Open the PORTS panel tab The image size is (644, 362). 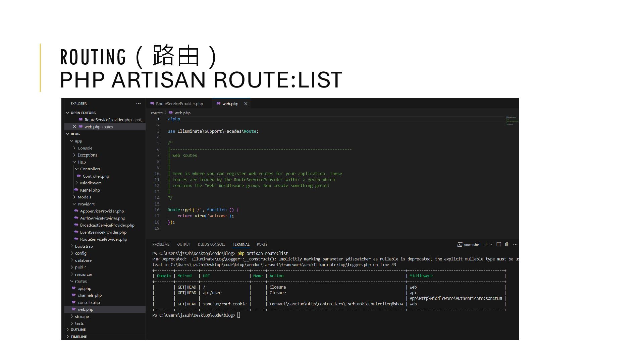[x=262, y=244]
